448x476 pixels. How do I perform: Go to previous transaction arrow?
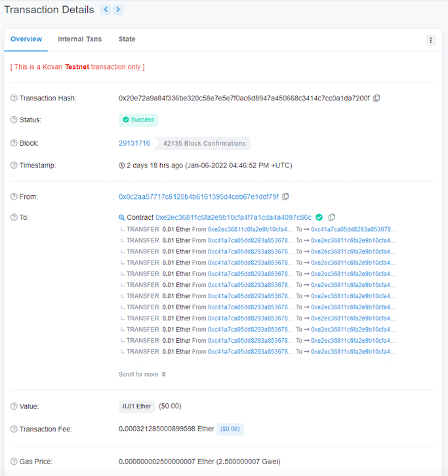[x=106, y=10]
